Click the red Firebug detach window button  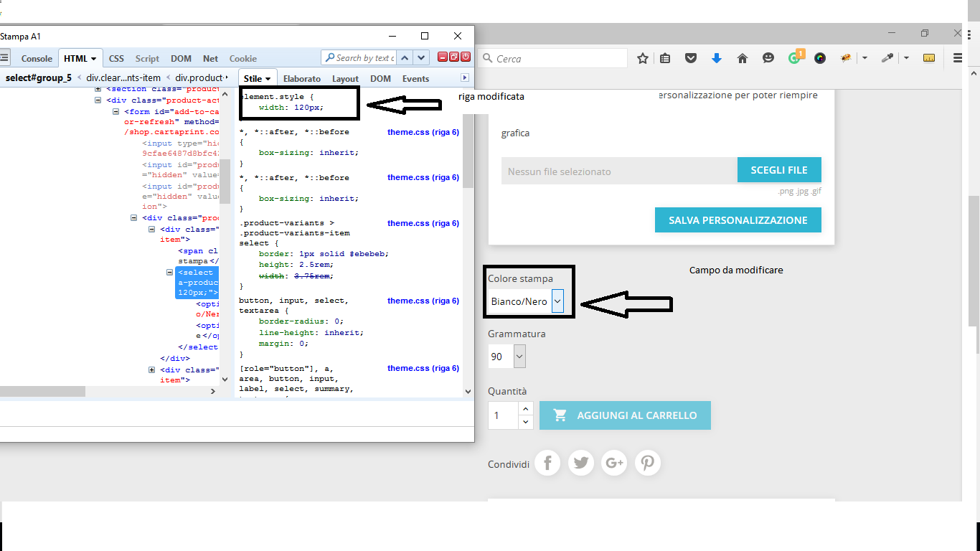click(454, 57)
